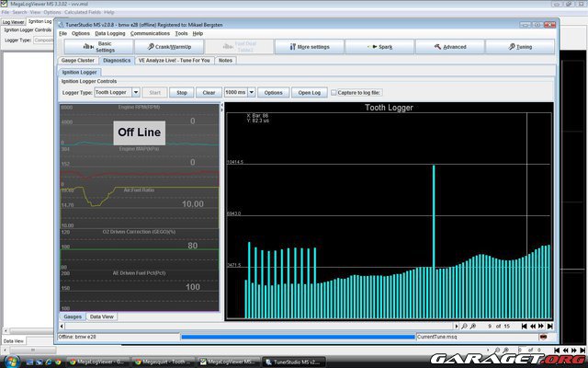588x368 pixels.
Task: Jump to first Tooth Logger page
Action: tap(524, 326)
